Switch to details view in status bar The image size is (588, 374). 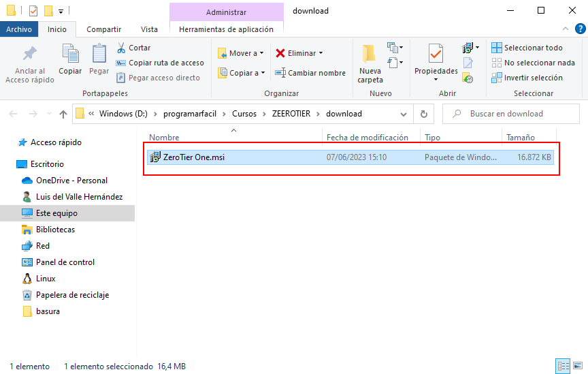pos(562,366)
